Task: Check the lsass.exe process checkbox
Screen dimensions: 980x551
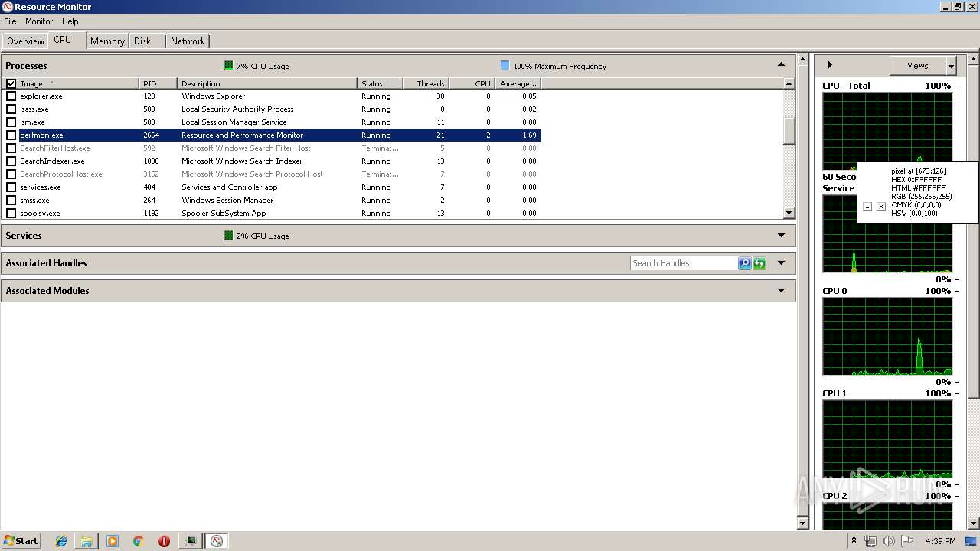Action: tap(11, 109)
